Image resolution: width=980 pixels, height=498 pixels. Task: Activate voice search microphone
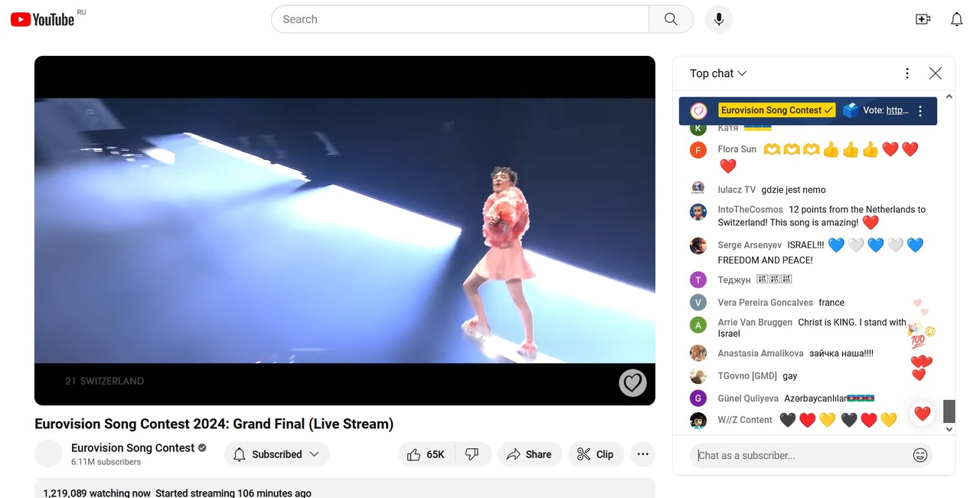[x=718, y=19]
